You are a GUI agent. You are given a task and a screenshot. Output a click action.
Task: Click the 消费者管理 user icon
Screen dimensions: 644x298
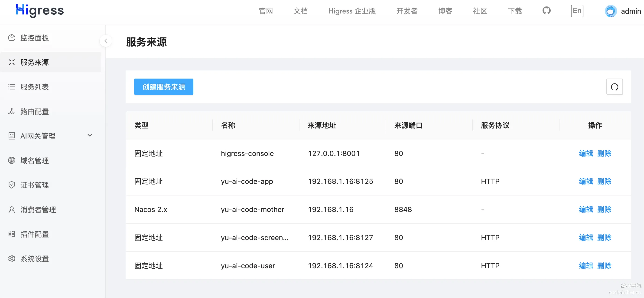(x=12, y=210)
